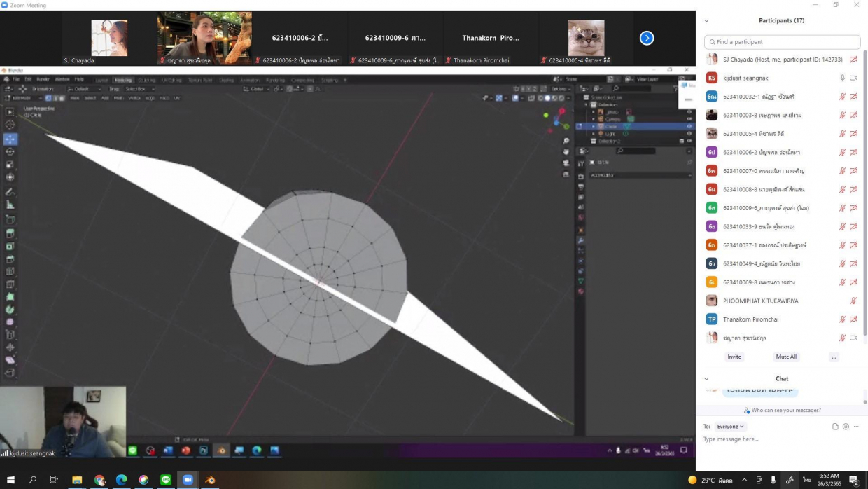Toggle visibility eye for Circle object
Viewport: 868px width, 489px height.
click(x=689, y=126)
